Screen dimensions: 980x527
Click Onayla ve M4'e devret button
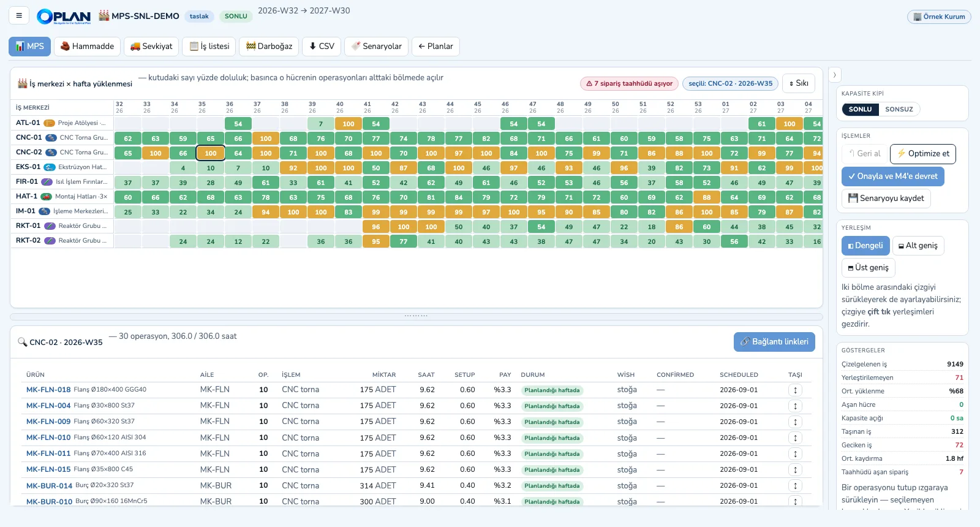point(893,176)
